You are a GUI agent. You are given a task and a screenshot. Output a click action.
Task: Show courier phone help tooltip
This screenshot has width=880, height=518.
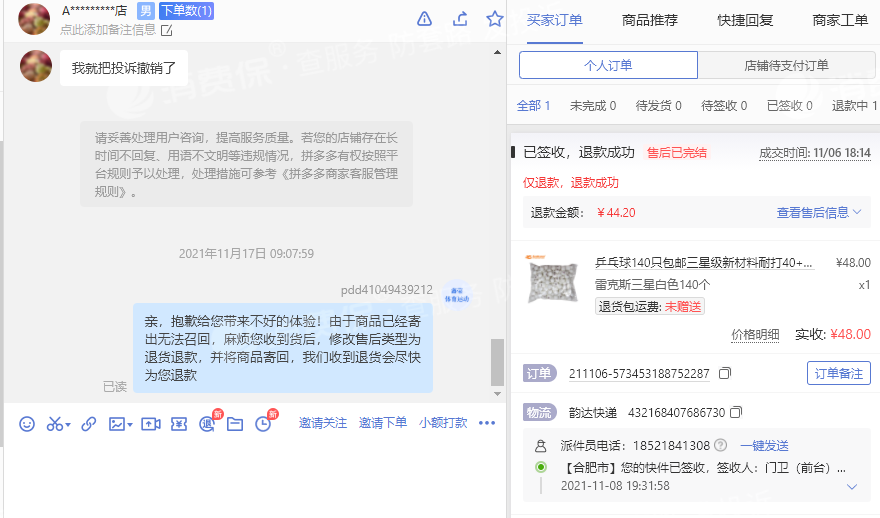721,445
